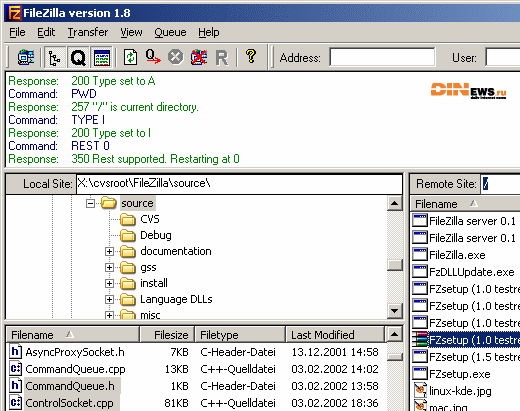Select the install folder icon
The height and width of the screenshot is (411, 520).
[128, 283]
